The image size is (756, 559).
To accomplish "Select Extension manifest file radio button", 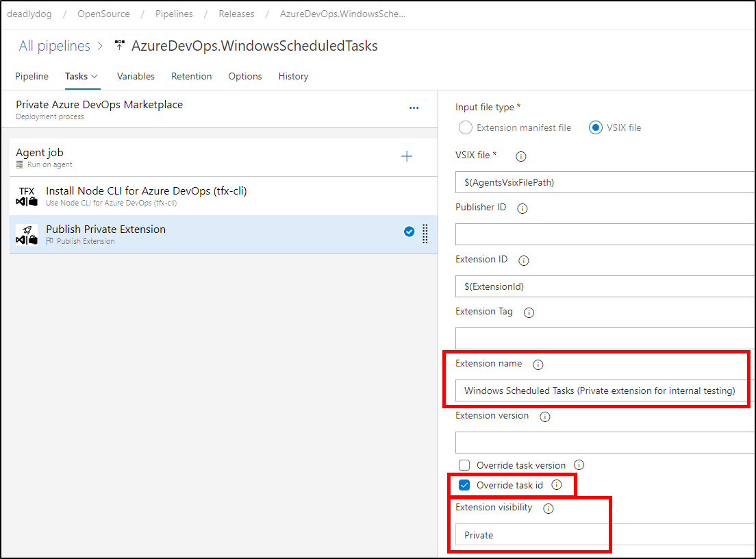I will (x=465, y=127).
